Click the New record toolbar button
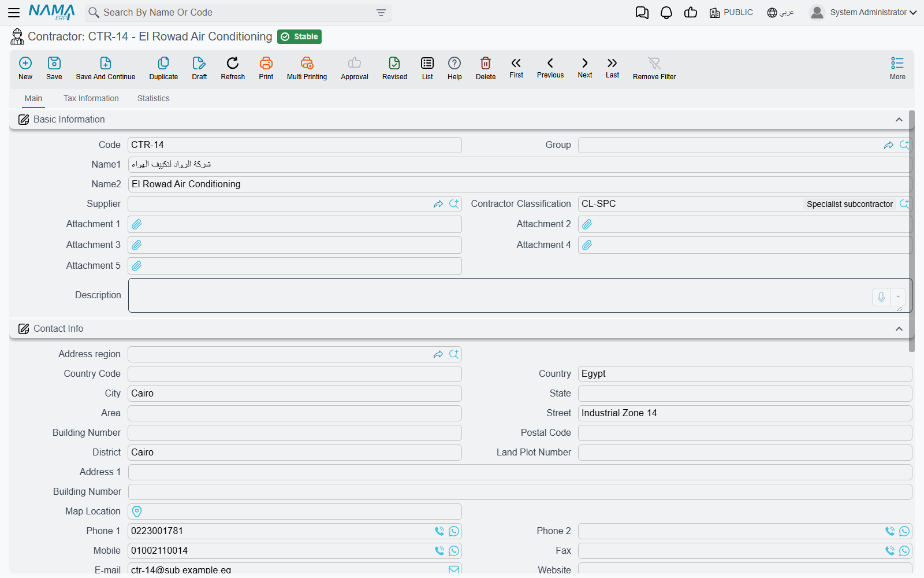Screen dimensions: 924x578 (x=25, y=68)
